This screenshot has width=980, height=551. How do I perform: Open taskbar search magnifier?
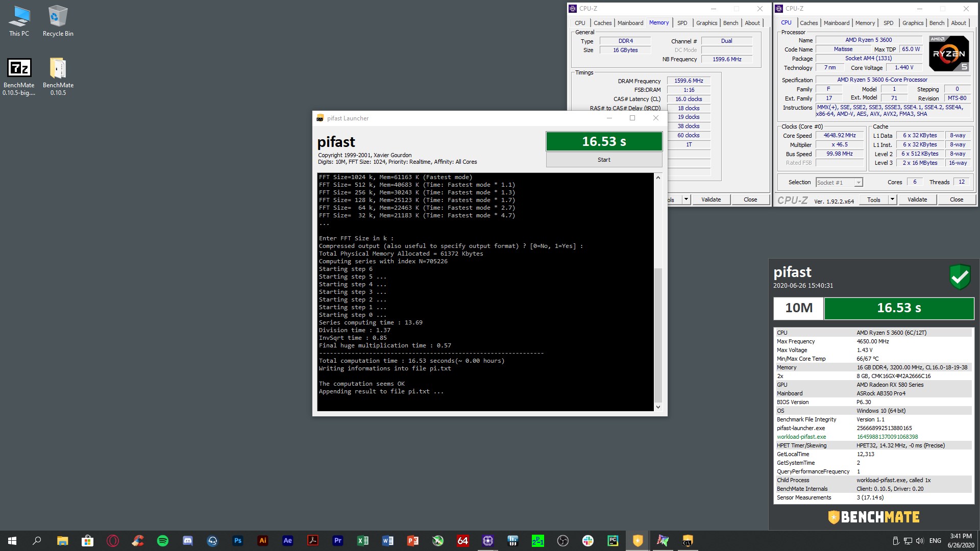37,541
